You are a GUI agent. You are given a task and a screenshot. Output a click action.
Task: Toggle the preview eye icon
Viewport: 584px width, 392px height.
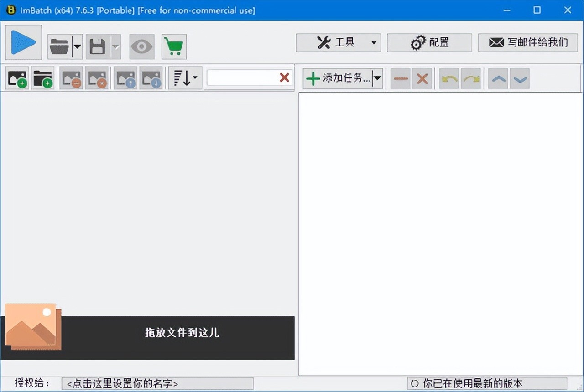(x=142, y=46)
